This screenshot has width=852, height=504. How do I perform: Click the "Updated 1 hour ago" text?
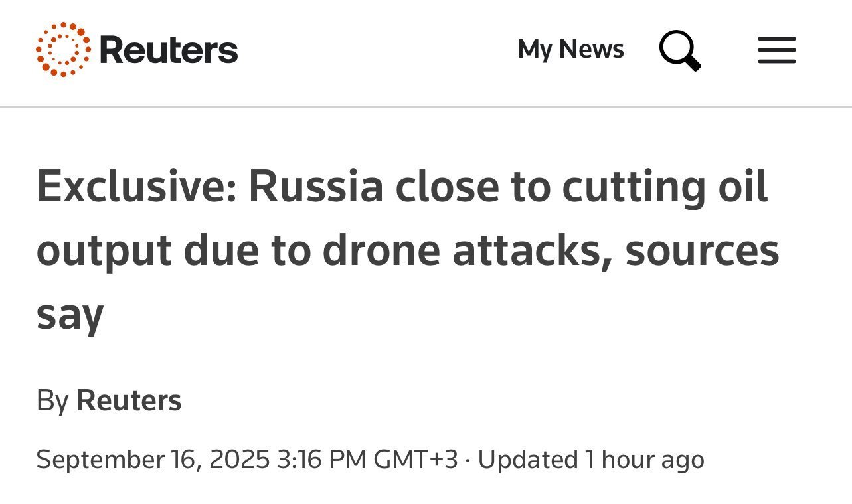(x=591, y=460)
